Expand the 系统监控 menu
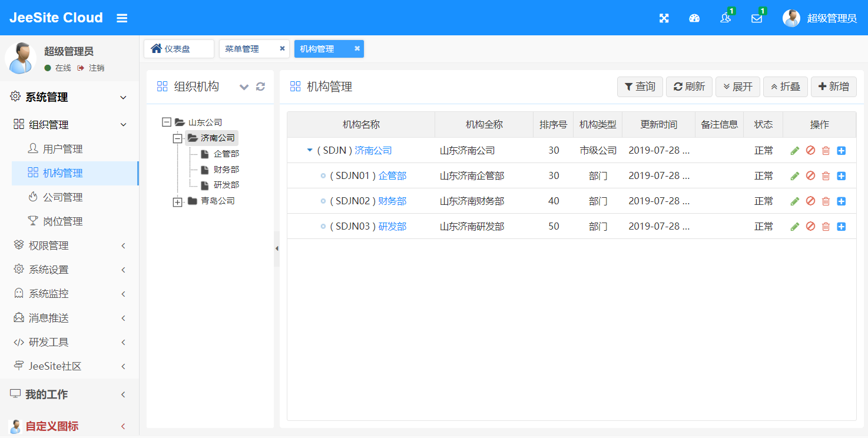868x438 pixels. tap(69, 294)
